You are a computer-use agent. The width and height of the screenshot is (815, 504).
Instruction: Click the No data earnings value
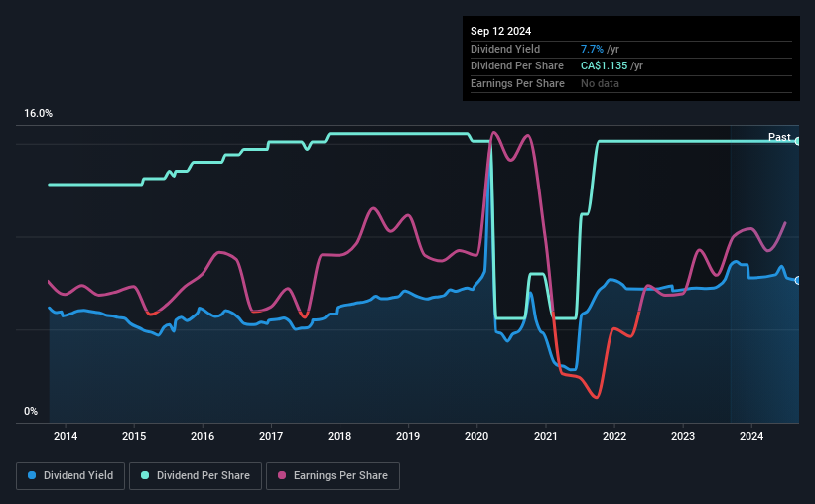[x=600, y=83]
